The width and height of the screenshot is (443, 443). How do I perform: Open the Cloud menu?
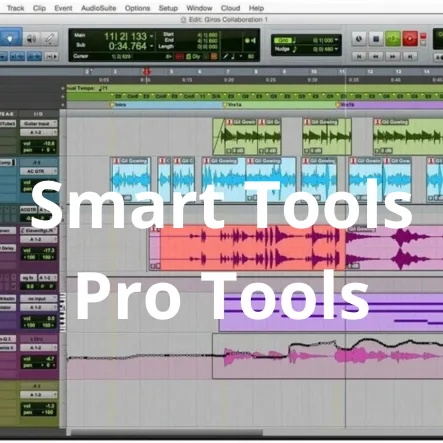230,8
